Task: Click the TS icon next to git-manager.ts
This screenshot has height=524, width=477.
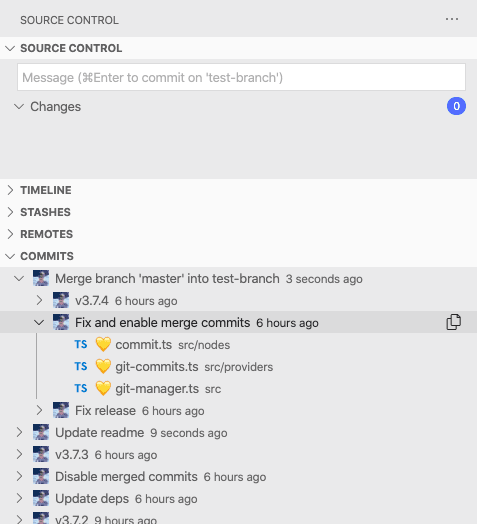Action: pos(81,388)
